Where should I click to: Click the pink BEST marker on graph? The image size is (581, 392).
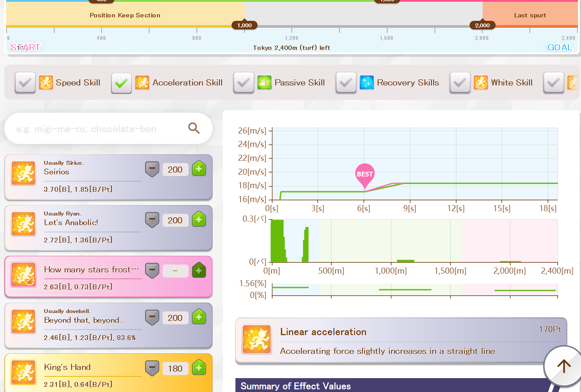(365, 175)
